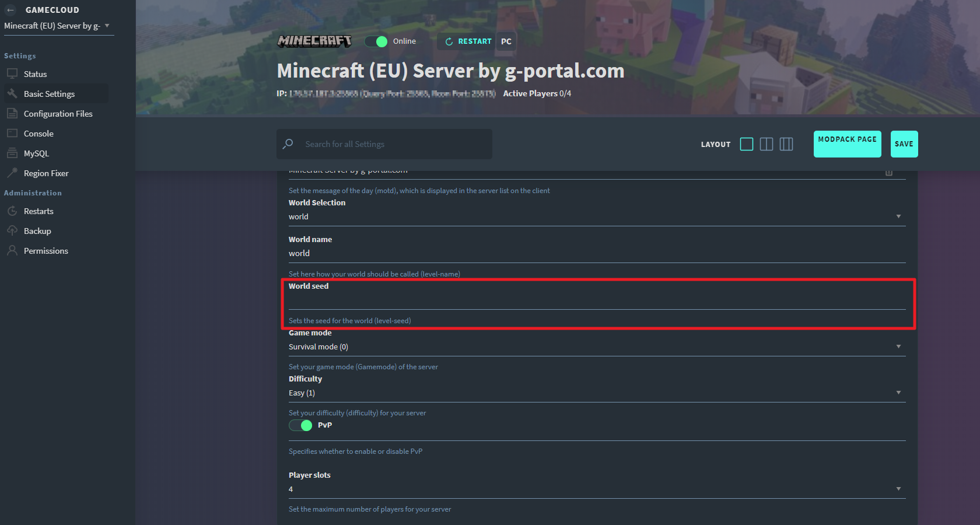Disable the PvP toggle
980x525 pixels.
300,425
